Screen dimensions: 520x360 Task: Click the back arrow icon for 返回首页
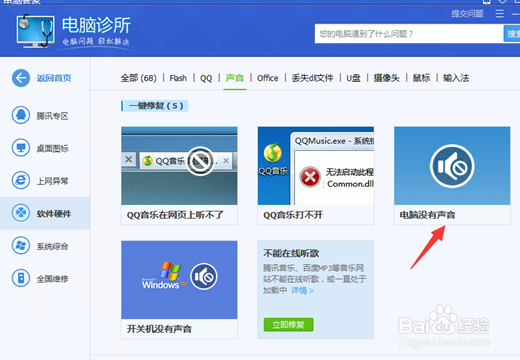[x=21, y=78]
